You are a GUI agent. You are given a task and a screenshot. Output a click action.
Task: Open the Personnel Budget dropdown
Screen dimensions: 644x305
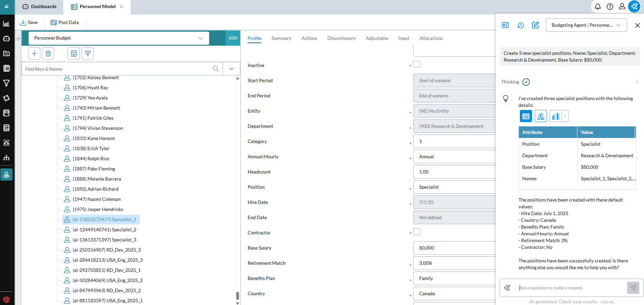click(201, 38)
